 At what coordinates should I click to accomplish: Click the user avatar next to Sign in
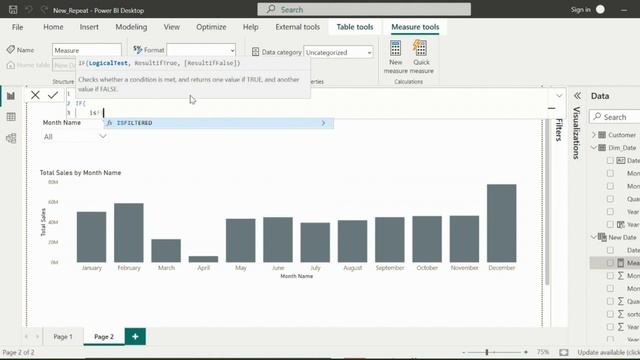[x=600, y=9]
